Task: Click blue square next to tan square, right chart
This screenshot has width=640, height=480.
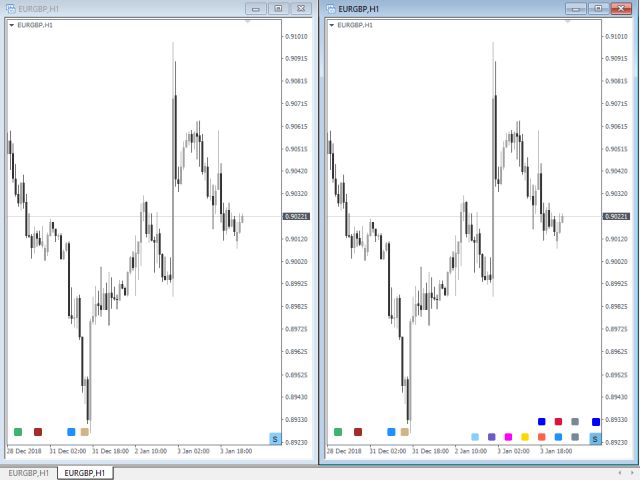Action: pyautogui.click(x=391, y=432)
